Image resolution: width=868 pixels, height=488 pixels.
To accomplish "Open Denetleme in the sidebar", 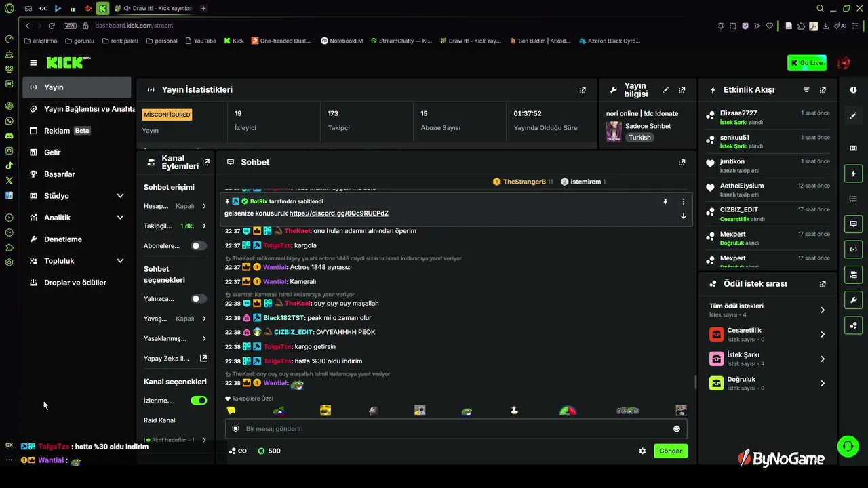I will (77, 239).
